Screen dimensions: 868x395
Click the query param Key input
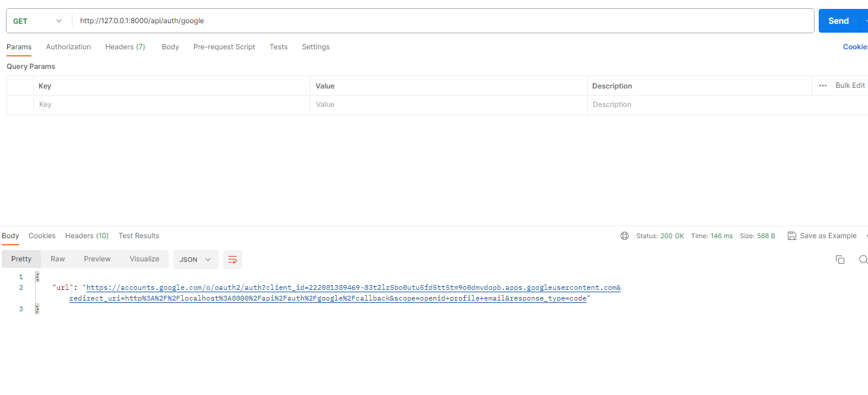pos(172,105)
